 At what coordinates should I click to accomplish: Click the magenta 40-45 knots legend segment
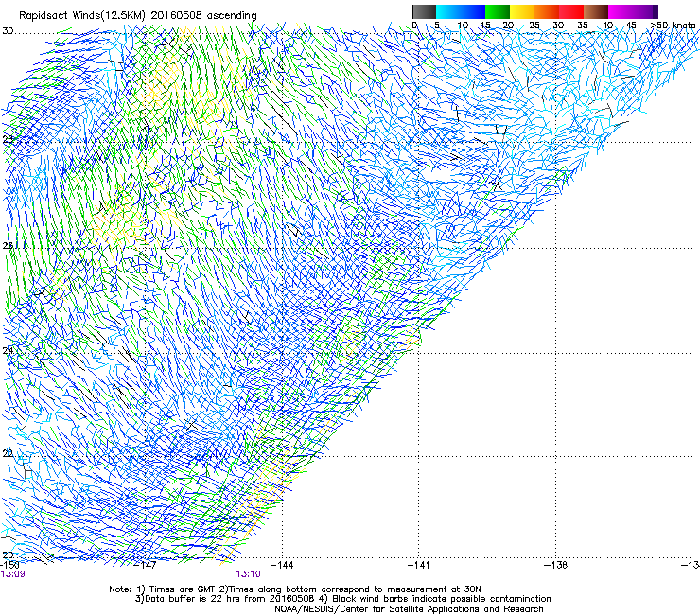pos(621,11)
